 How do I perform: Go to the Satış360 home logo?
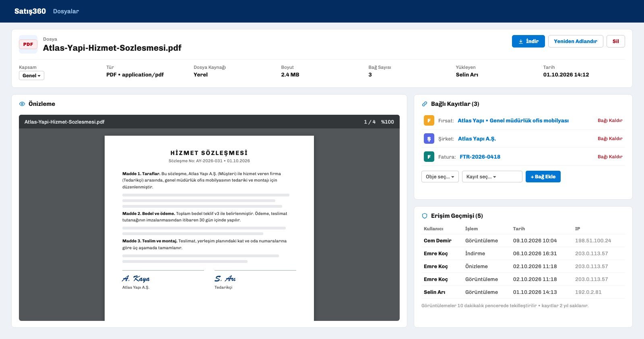pos(30,11)
